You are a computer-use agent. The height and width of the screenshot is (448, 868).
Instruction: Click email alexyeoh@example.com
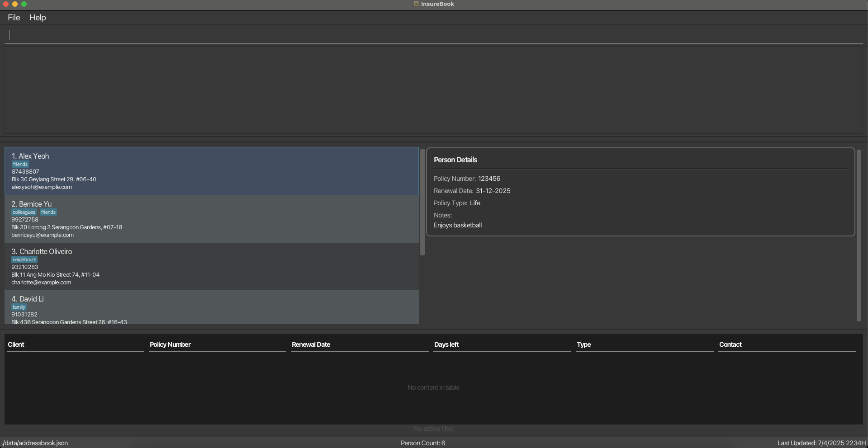click(42, 187)
